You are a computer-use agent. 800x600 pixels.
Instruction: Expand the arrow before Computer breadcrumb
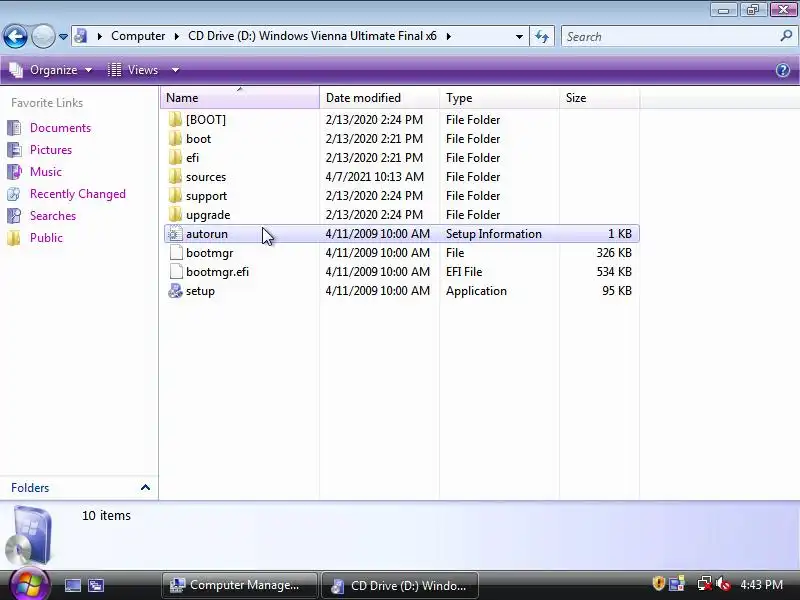99,36
